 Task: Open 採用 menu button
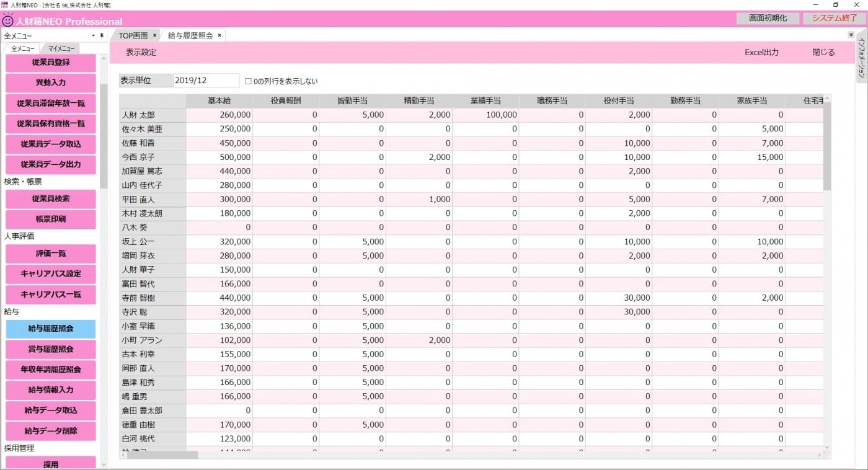[x=51, y=463]
